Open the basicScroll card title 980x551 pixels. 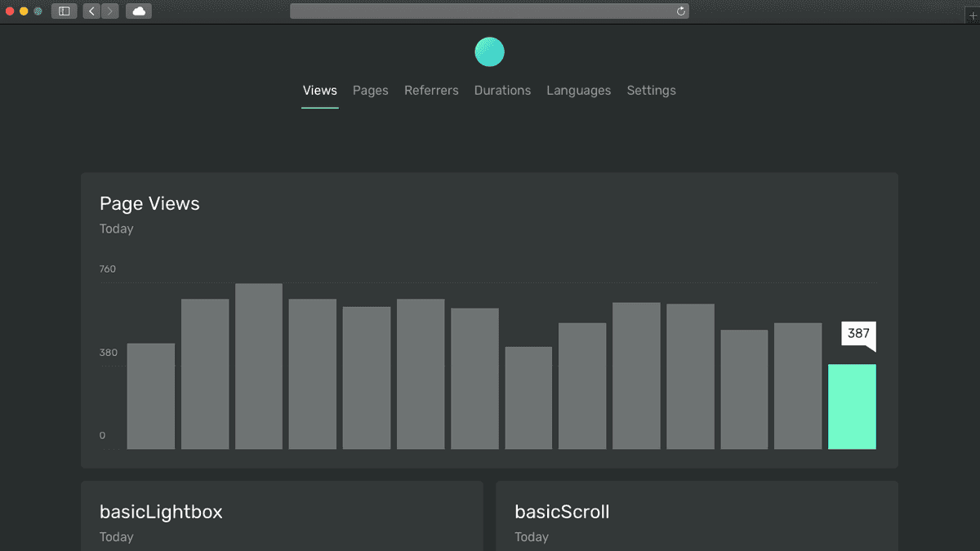coord(562,512)
